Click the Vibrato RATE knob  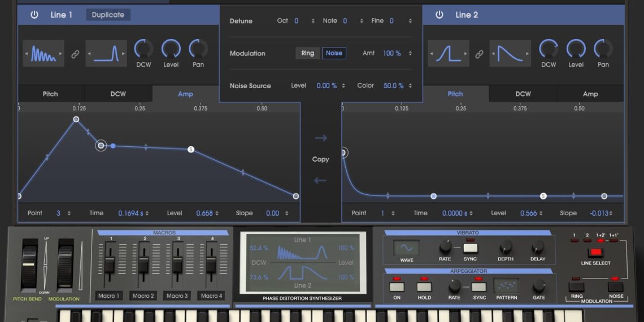[445, 247]
